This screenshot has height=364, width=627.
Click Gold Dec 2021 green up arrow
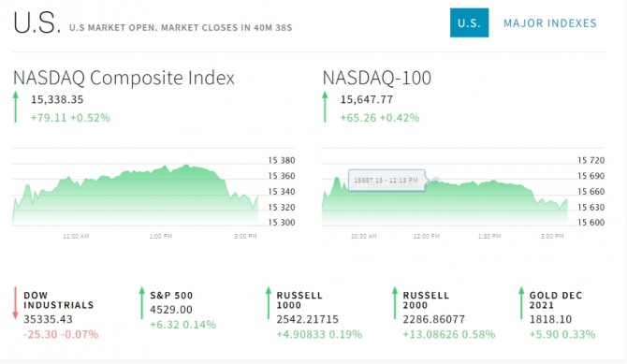521,303
